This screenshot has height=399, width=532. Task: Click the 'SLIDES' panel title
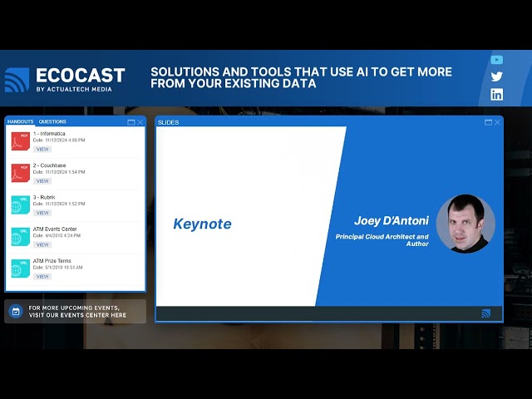point(168,122)
